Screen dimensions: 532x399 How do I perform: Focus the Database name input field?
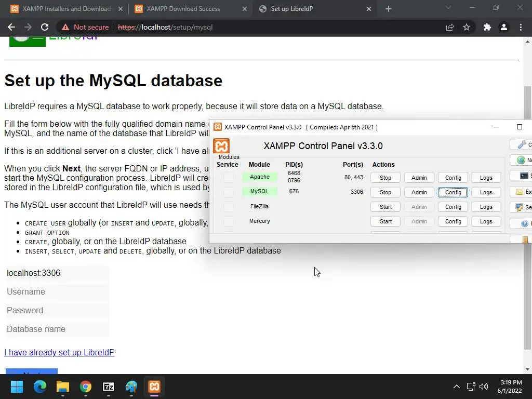tap(57, 329)
